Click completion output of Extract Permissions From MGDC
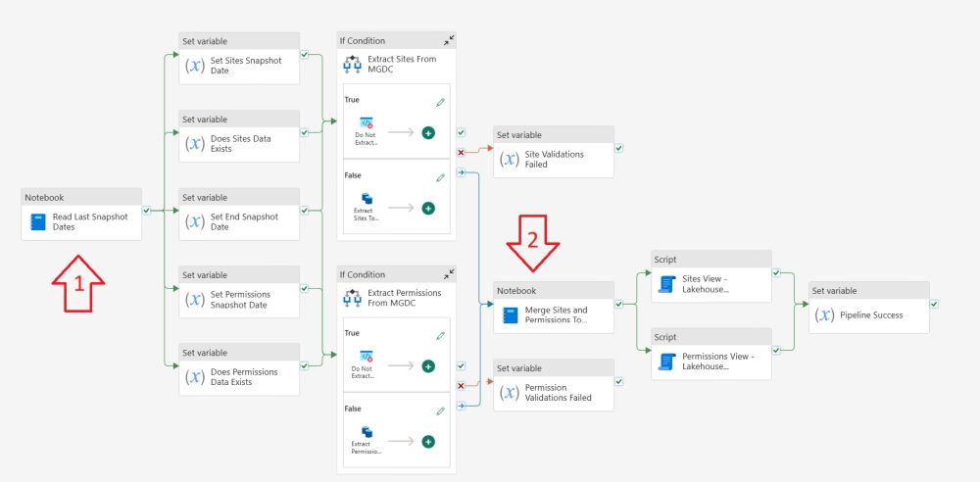Viewport: 980px width, 482px height. point(461,406)
